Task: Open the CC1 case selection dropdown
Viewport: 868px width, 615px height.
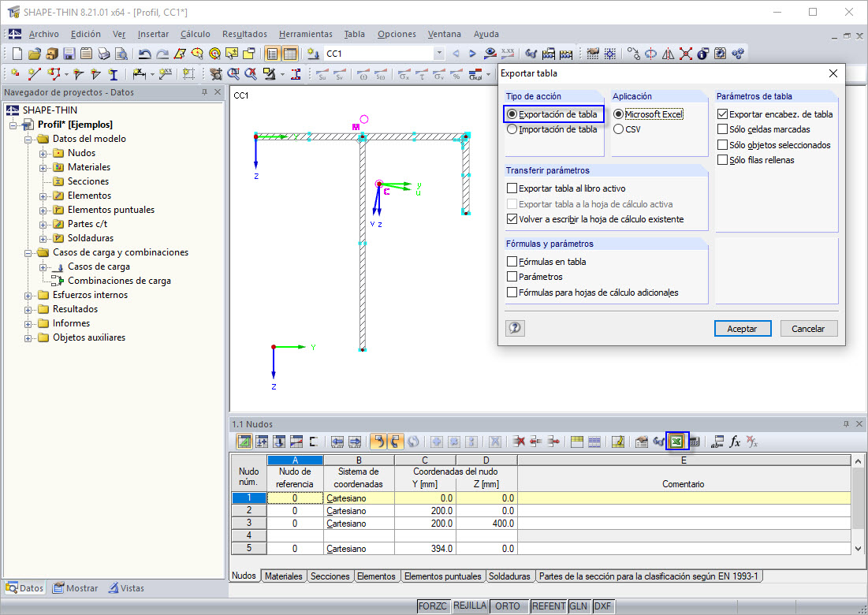Action: point(441,53)
